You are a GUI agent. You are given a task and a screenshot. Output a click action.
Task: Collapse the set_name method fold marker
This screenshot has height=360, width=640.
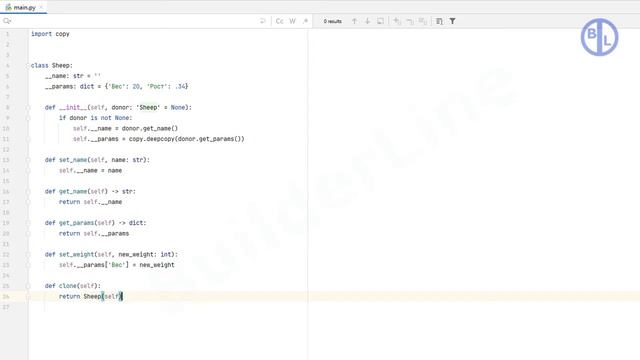(28, 160)
